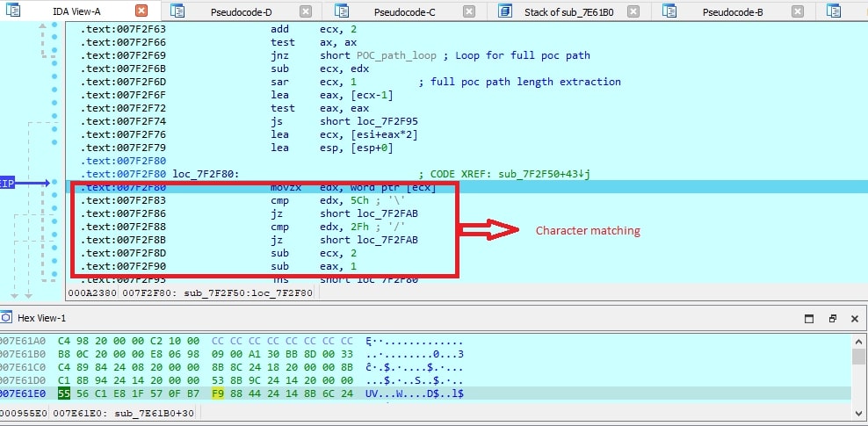The width and height of the screenshot is (868, 426).
Task: Switch to Stack of sub_7E61B0 tab
Action: coord(569,11)
